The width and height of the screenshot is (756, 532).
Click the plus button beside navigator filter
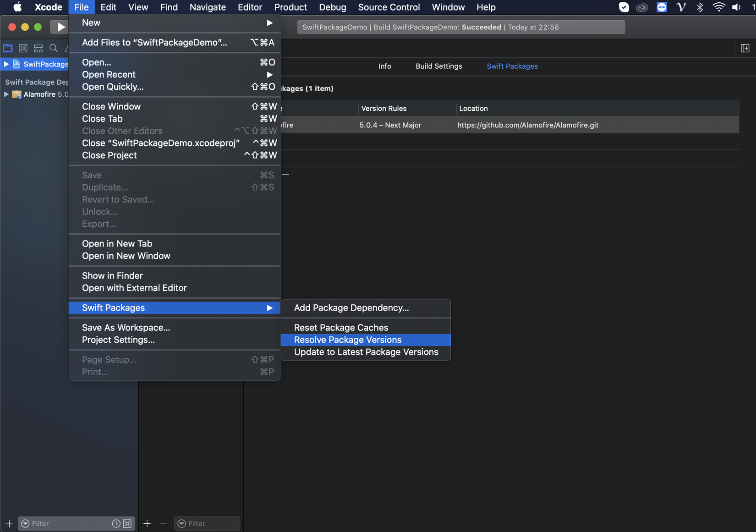[9, 523]
